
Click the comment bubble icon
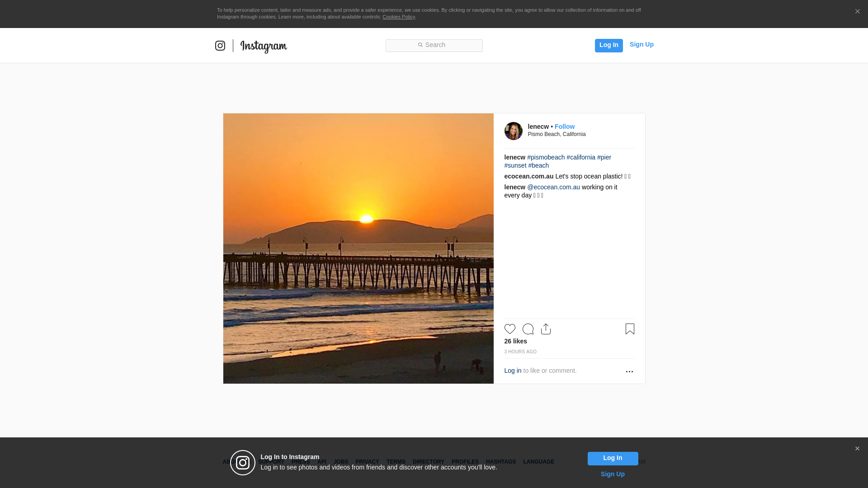coord(528,329)
